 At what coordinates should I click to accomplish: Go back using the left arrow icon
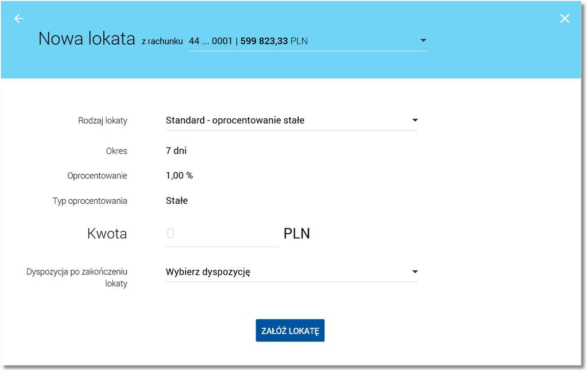point(18,18)
